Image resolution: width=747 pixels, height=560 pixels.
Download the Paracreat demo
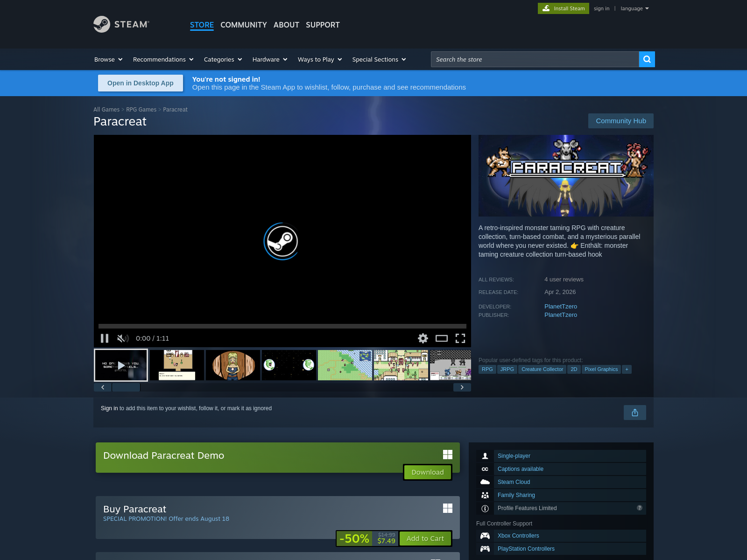pos(428,472)
